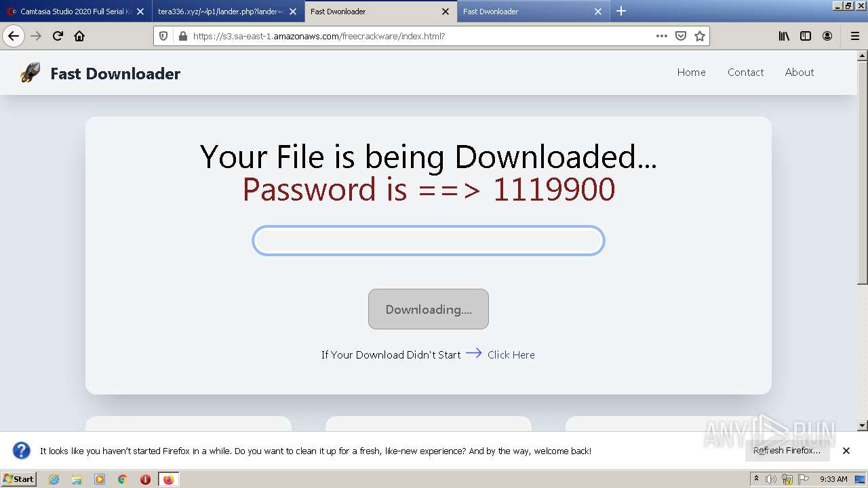Reload the current page
This screenshot has width=868, height=488.
[58, 36]
